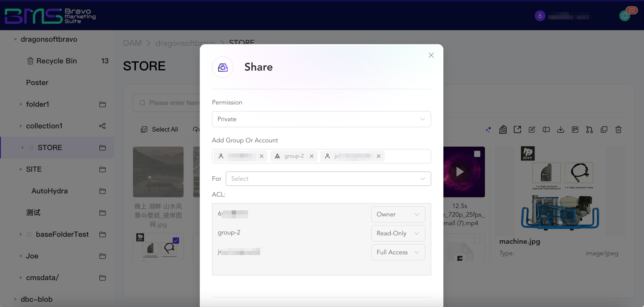Change the Owner role dropdown
The height and width of the screenshot is (307, 644).
coord(398,214)
